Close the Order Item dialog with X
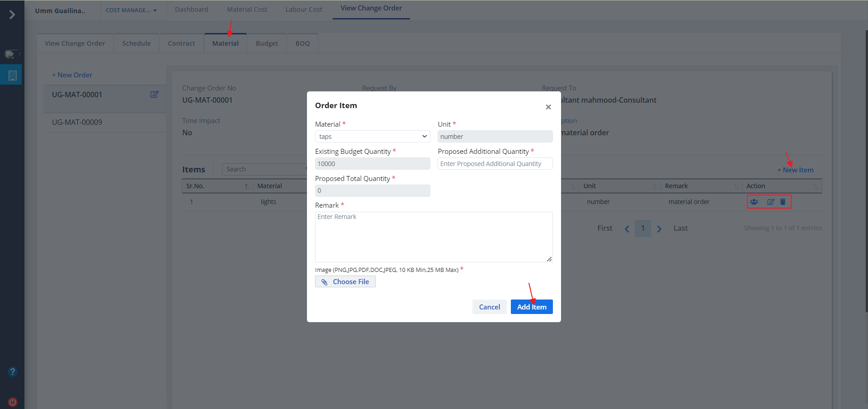868x409 pixels. [x=548, y=107]
